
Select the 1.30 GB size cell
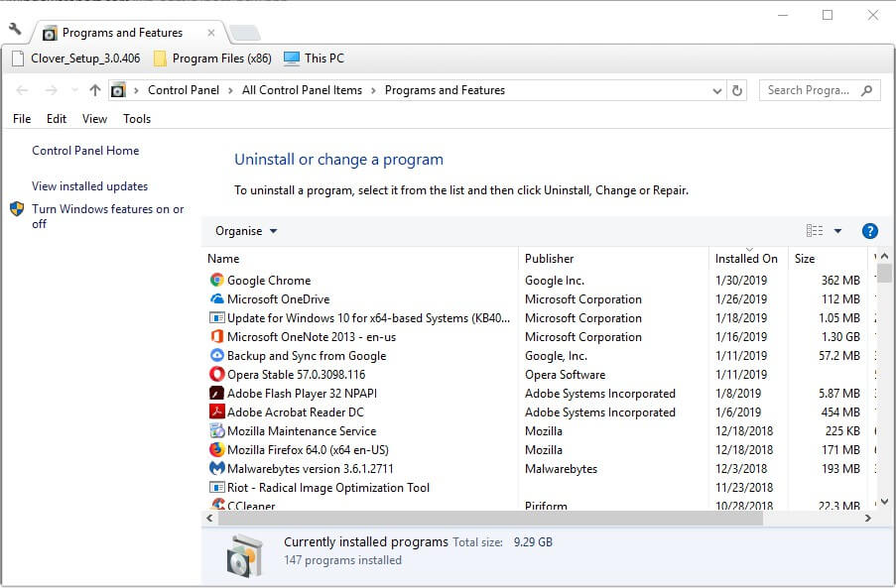[x=840, y=336]
